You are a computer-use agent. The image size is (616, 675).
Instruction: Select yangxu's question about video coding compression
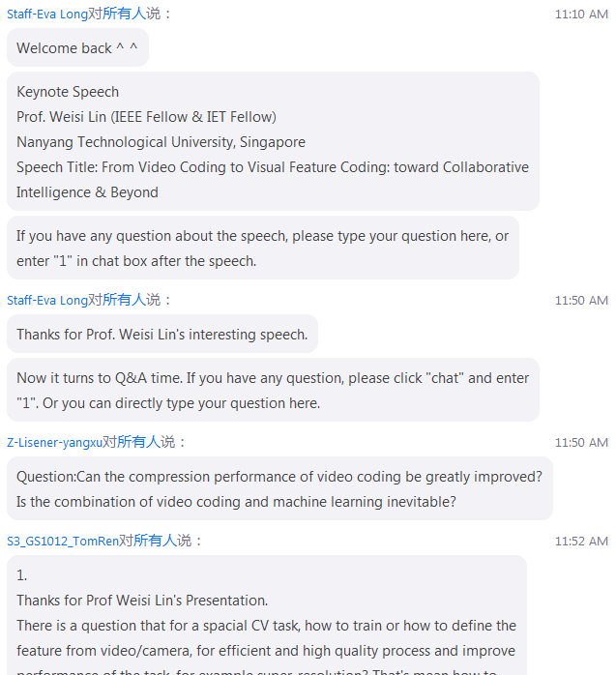279,488
